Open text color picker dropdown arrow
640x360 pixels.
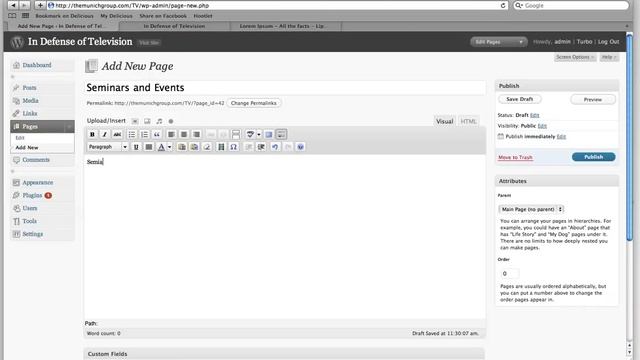click(169, 147)
